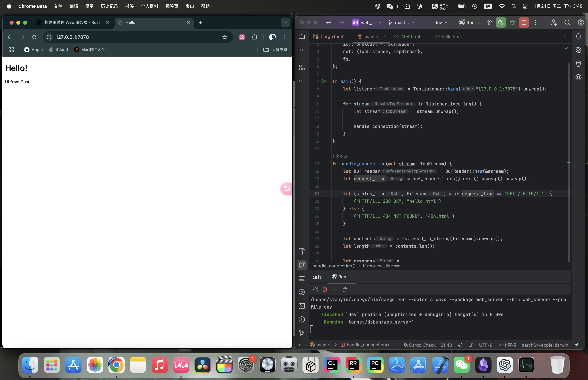Open the Run tool window in sidebar
588x380 pixels.
click(302, 265)
